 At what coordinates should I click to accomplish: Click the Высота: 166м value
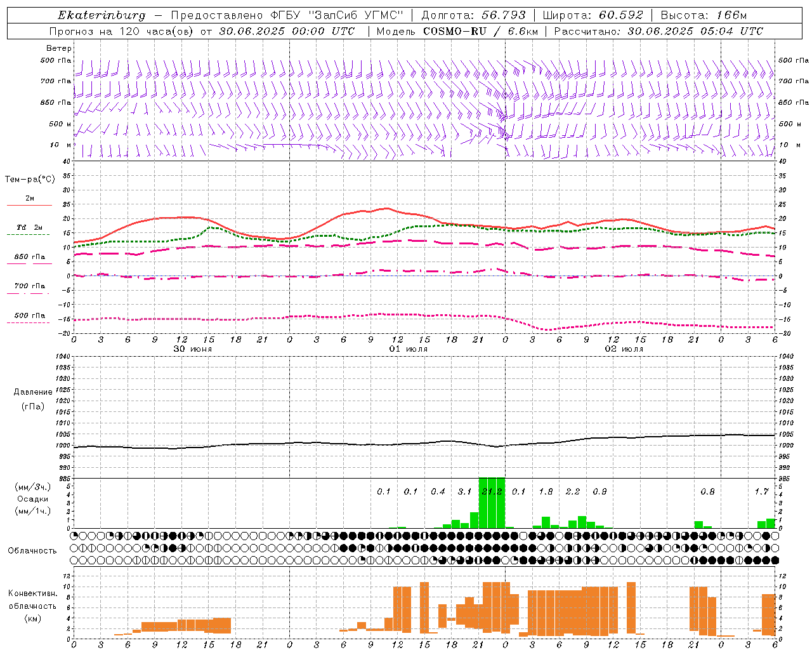[704, 15]
